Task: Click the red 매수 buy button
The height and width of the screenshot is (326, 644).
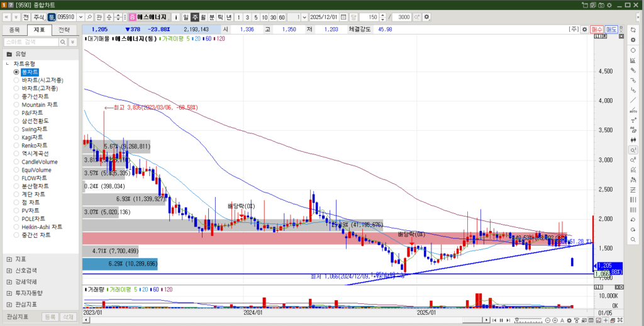Action: (x=596, y=30)
